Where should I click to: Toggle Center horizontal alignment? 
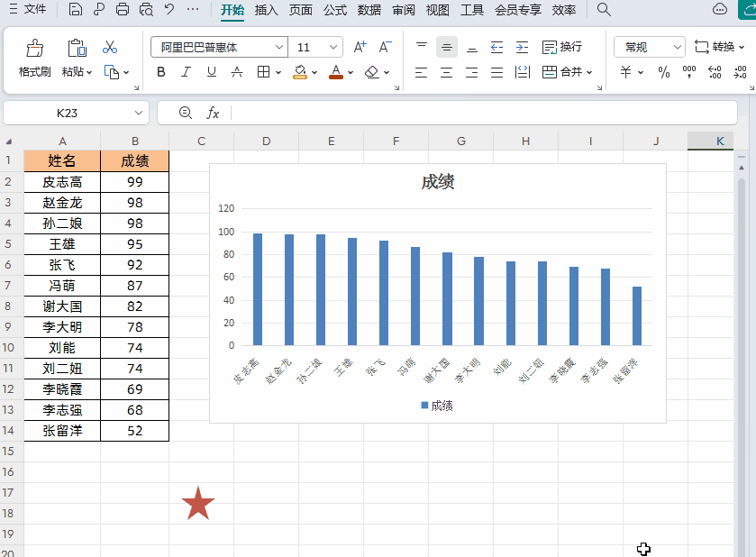(x=446, y=72)
